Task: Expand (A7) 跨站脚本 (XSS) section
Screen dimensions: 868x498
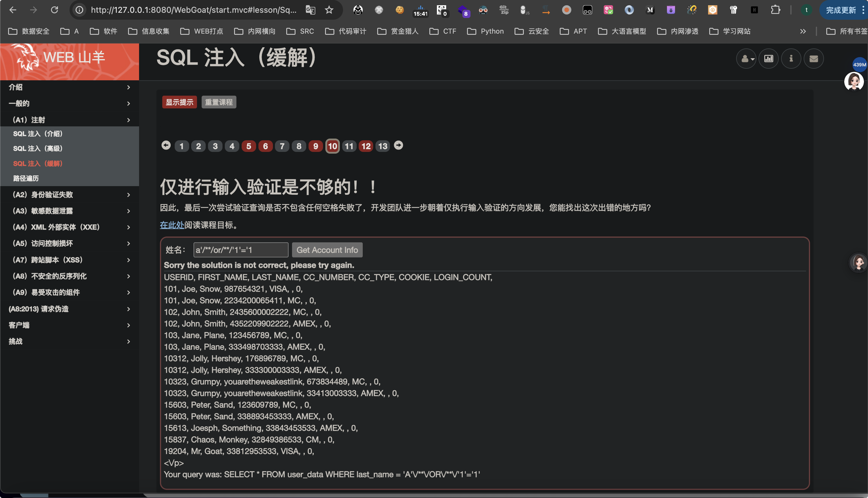Action: pyautogui.click(x=70, y=260)
